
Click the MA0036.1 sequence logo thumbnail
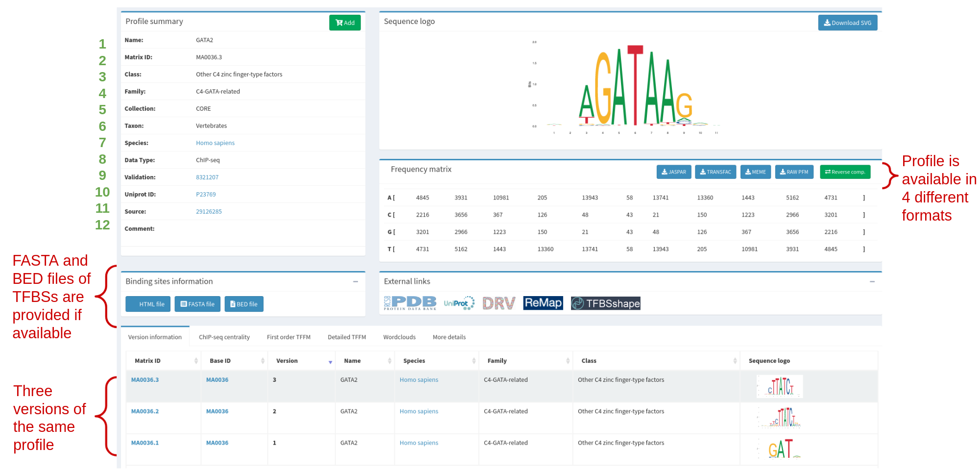tap(780, 449)
